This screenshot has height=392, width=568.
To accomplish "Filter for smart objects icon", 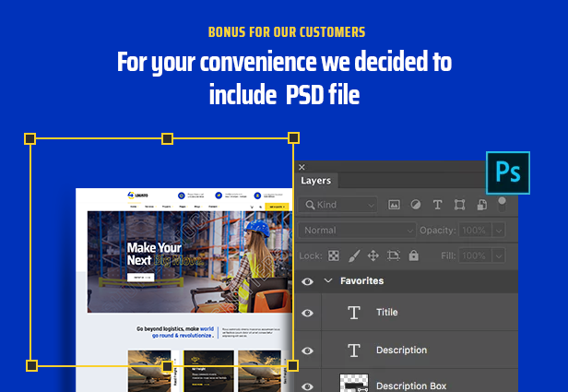I will [x=481, y=205].
